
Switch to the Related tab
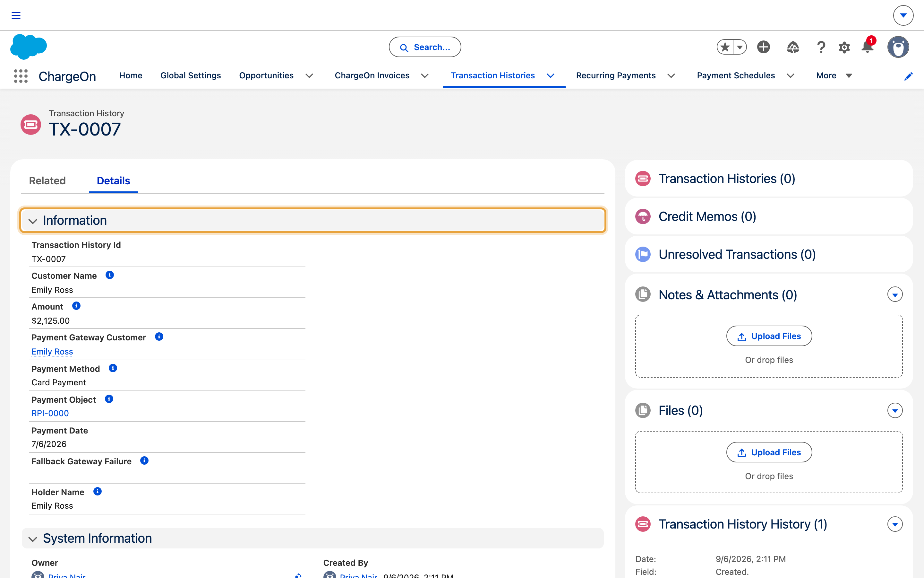[x=47, y=181]
